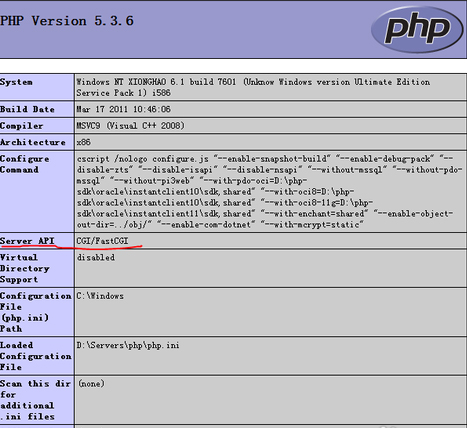Click the MSVC9 Visual C++ 2008 value
The height and width of the screenshot is (428, 467).
[x=130, y=126]
